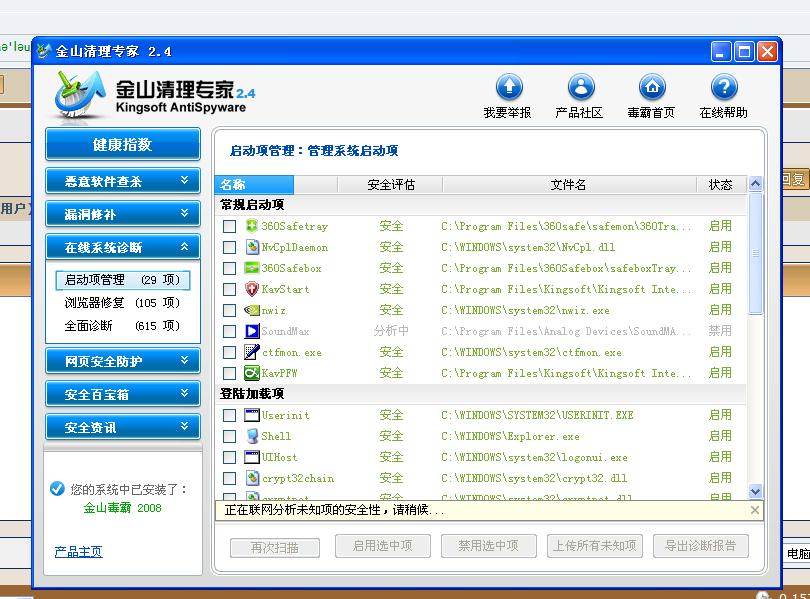Tick the checkbox for NvCplDaemon
The height and width of the screenshot is (599, 810).
[230, 247]
